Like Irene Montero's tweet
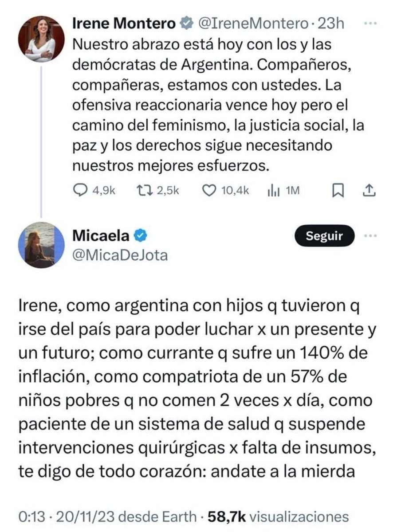397x532 pixels. pos(208,190)
